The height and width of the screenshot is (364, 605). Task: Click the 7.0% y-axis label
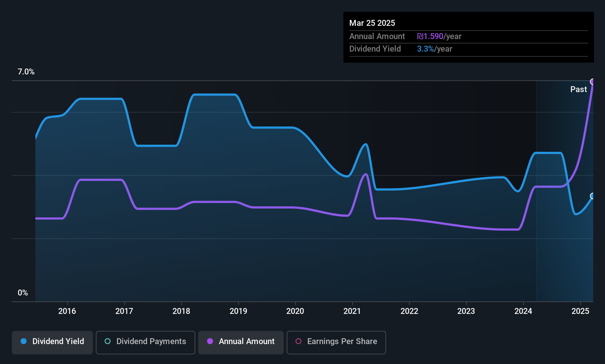click(26, 72)
